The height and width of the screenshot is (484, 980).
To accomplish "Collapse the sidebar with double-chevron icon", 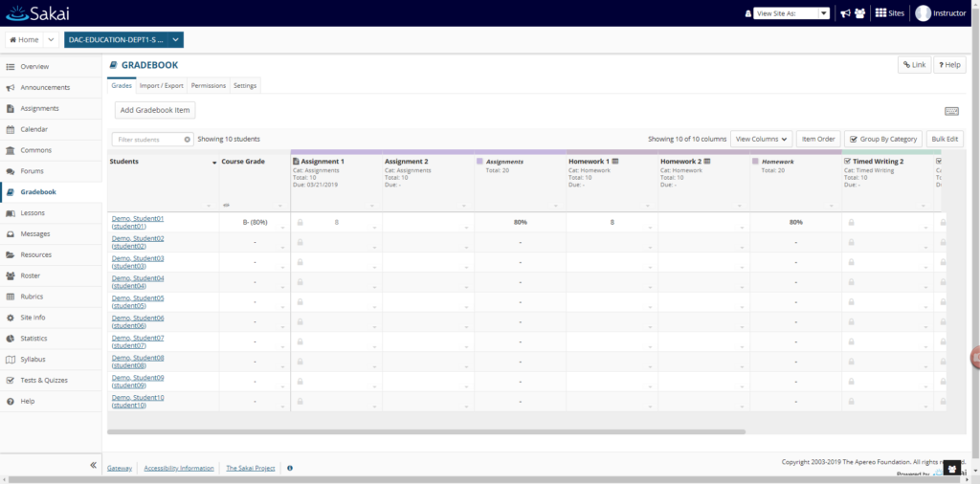I will coord(93,465).
